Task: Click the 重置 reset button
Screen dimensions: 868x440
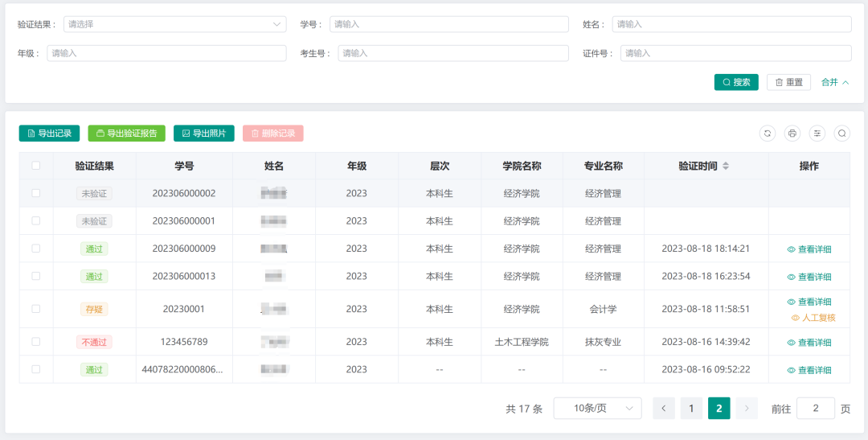Action: (x=788, y=82)
